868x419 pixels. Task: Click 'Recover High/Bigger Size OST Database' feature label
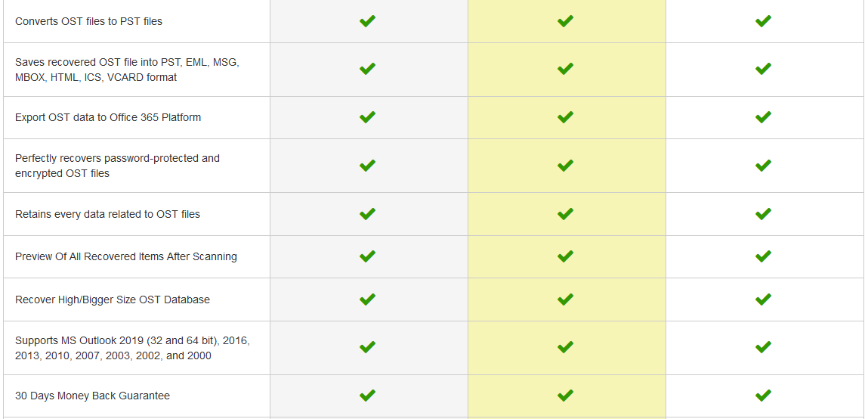113,300
